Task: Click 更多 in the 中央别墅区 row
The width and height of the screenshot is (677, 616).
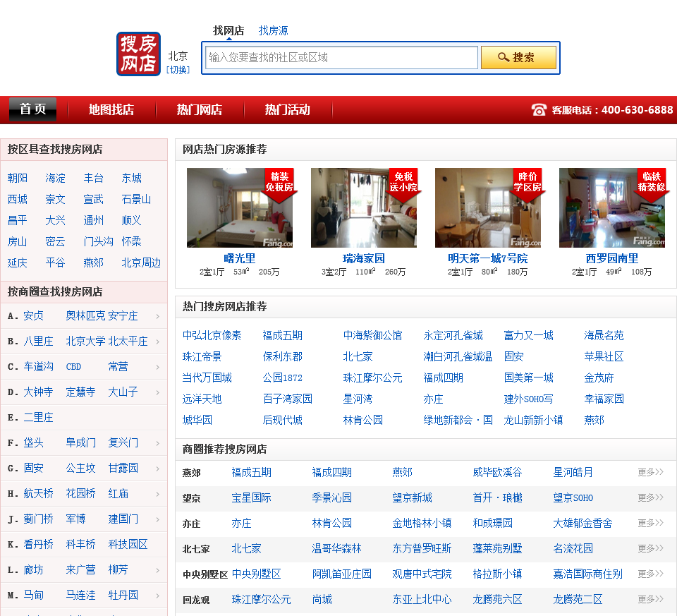Action: click(x=650, y=574)
